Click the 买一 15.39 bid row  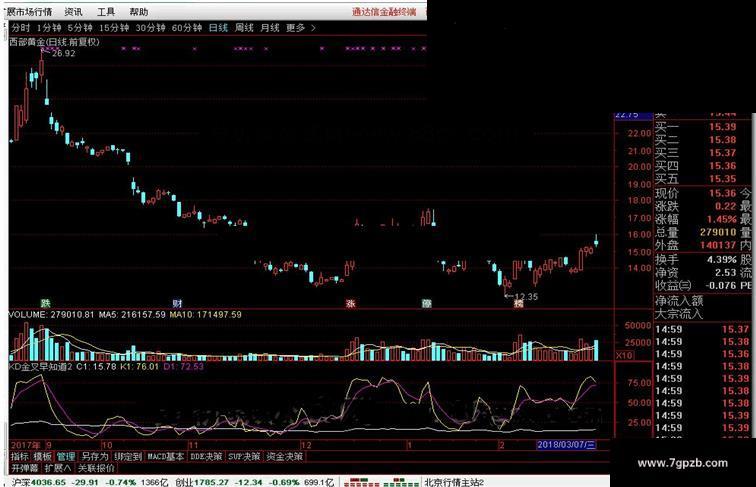click(x=695, y=127)
